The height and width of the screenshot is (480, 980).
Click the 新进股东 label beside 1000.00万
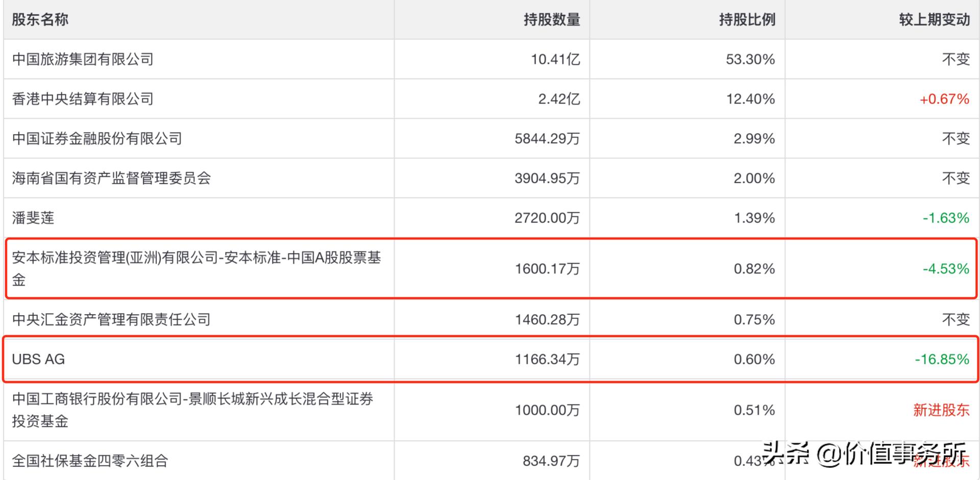(941, 410)
